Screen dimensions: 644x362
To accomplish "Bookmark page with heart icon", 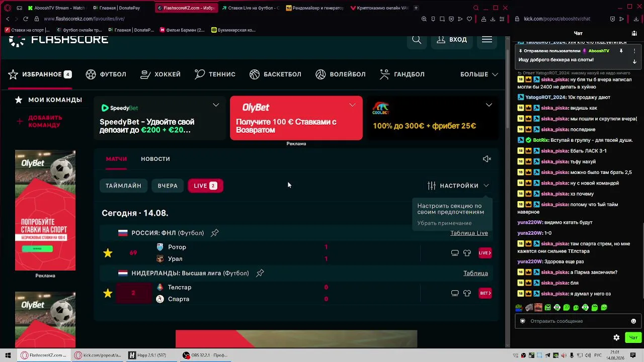I will coord(469,19).
